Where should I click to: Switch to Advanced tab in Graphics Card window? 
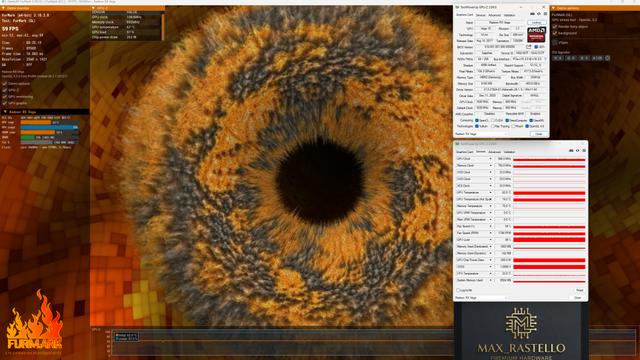point(494,15)
